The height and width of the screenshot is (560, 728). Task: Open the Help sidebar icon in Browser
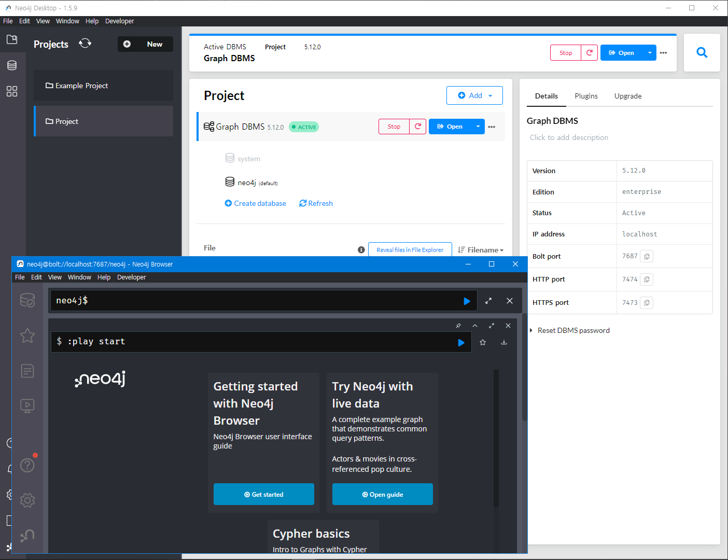click(27, 465)
